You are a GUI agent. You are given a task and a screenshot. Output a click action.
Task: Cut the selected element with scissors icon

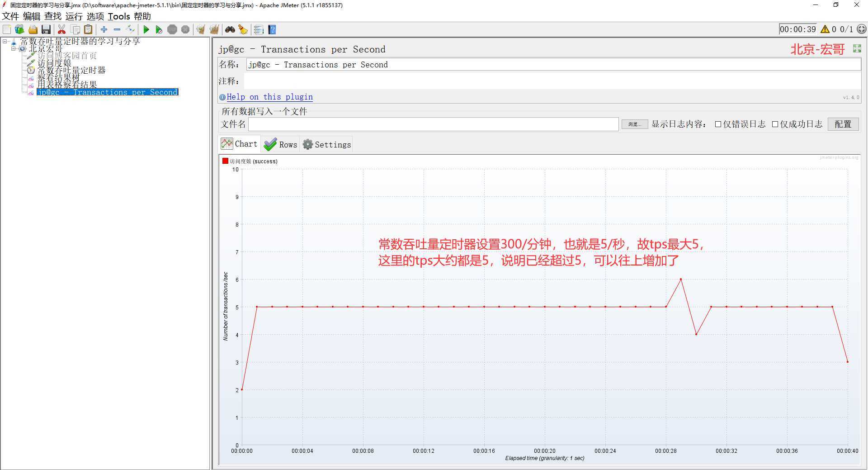tap(62, 30)
